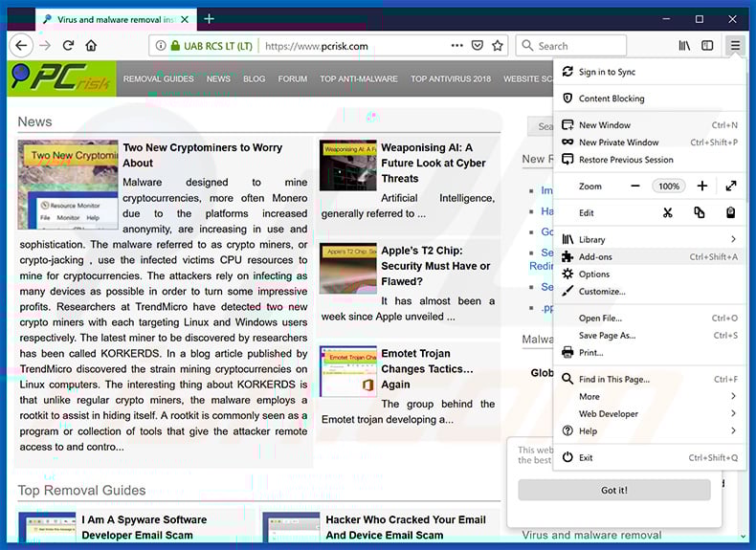Zoom in with the plus button

coord(702,187)
